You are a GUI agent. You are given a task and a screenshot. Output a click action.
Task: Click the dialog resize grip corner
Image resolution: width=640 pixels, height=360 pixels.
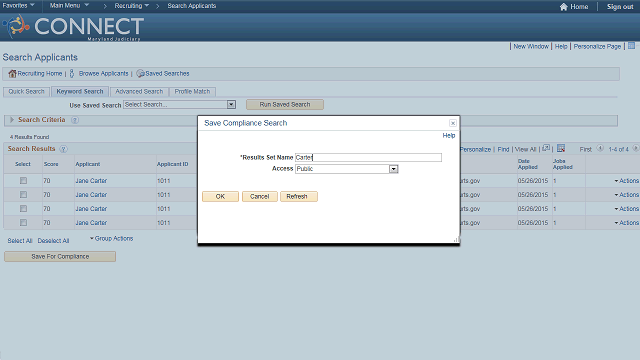[456, 240]
